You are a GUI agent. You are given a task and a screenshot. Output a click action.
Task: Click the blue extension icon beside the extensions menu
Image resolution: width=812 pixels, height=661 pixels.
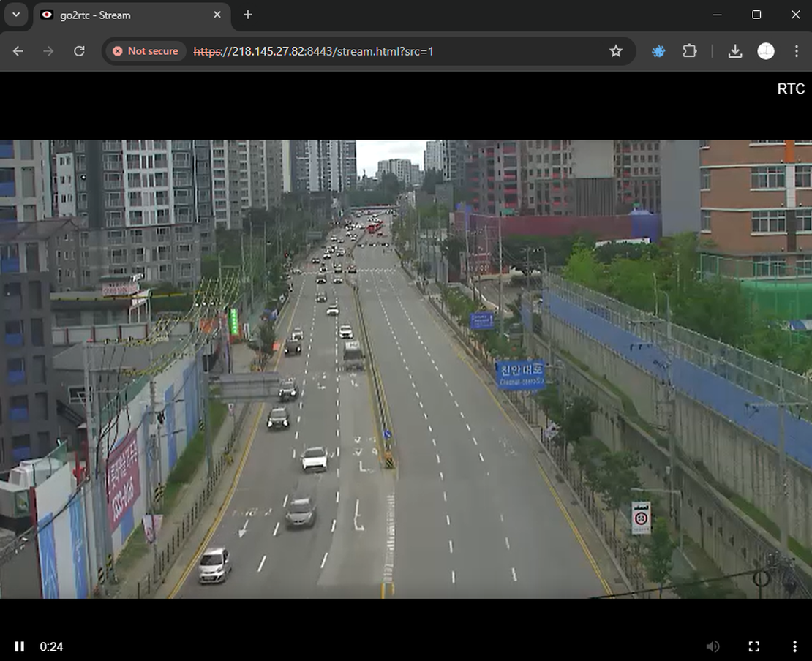pos(658,51)
